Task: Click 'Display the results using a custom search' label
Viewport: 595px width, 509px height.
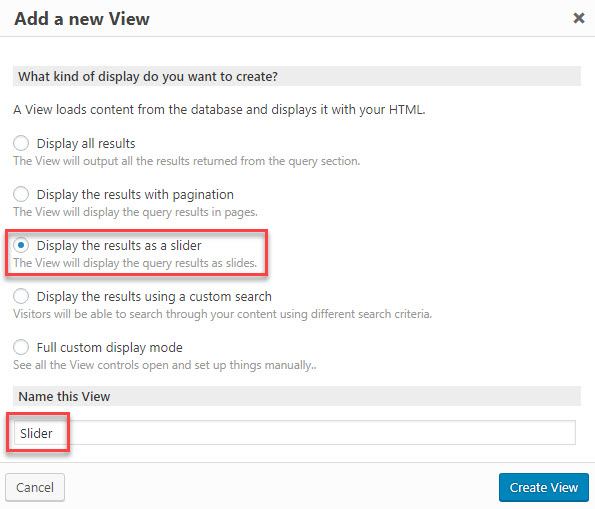Action: tap(154, 296)
